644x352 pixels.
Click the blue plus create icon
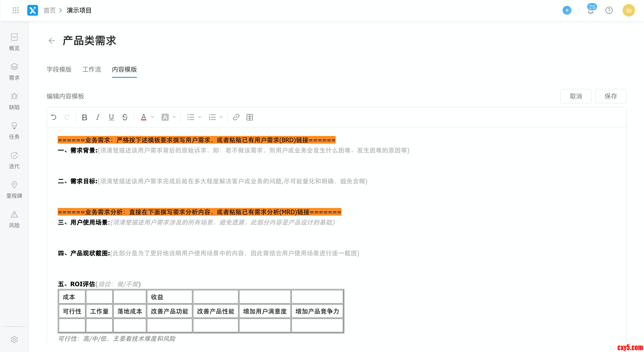(567, 11)
